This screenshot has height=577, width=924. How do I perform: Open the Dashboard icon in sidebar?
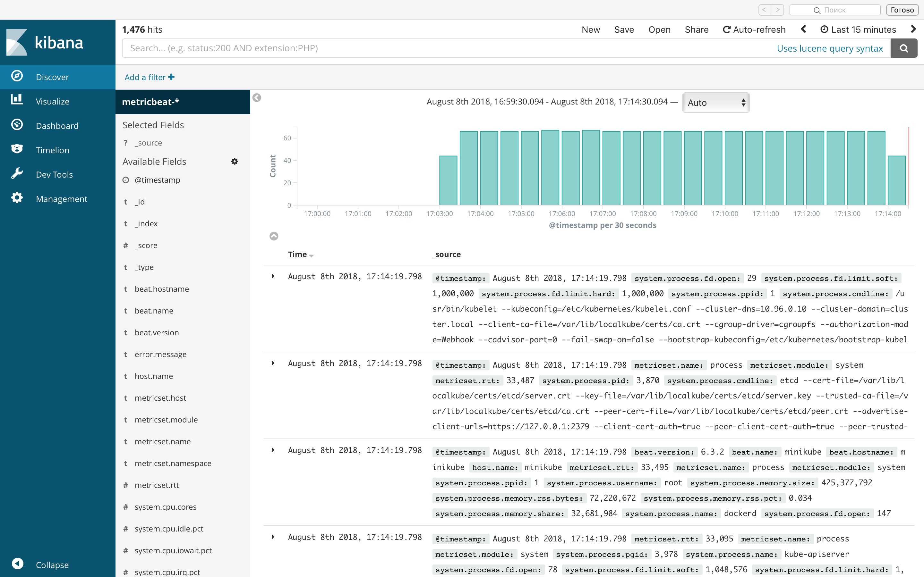pyautogui.click(x=17, y=125)
